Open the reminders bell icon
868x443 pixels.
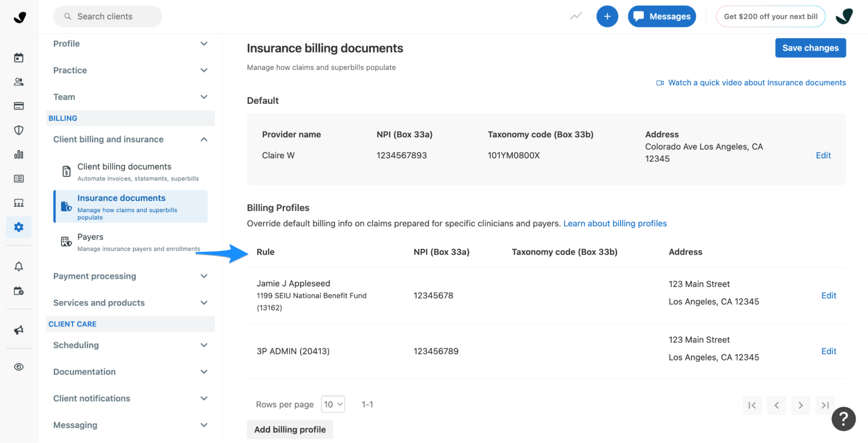tap(19, 266)
